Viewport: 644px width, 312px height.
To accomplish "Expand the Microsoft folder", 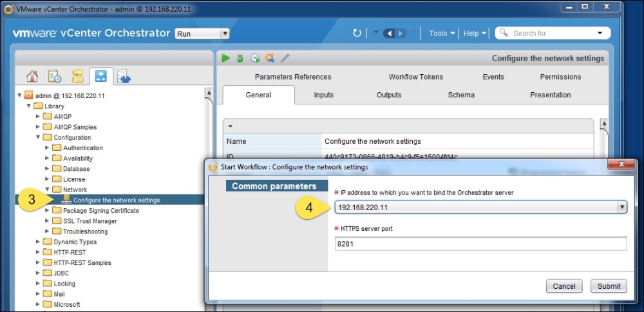I will pyautogui.click(x=38, y=304).
